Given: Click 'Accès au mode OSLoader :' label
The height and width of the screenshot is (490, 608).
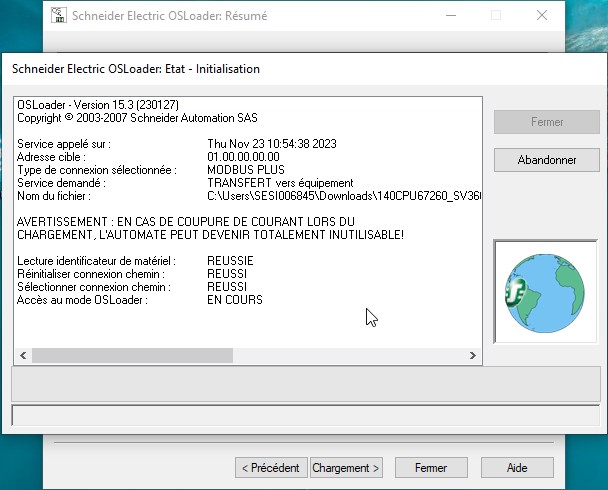Looking at the screenshot, I should 82,300.
